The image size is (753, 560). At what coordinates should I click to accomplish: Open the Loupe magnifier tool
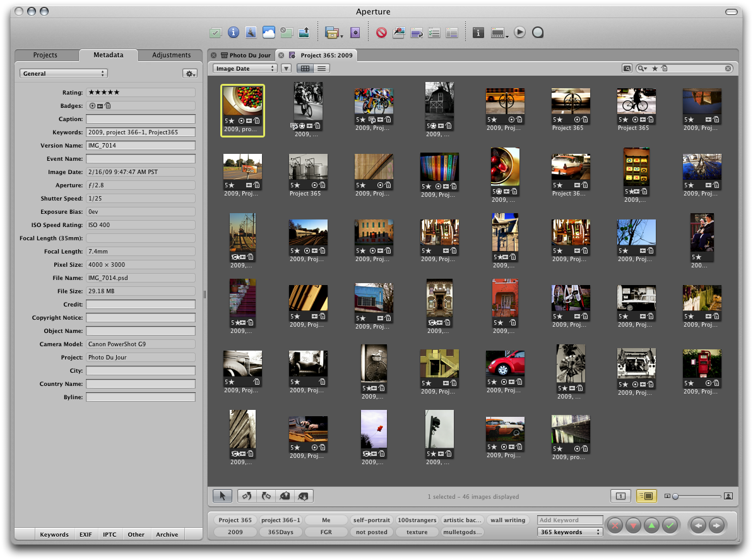[x=538, y=32]
